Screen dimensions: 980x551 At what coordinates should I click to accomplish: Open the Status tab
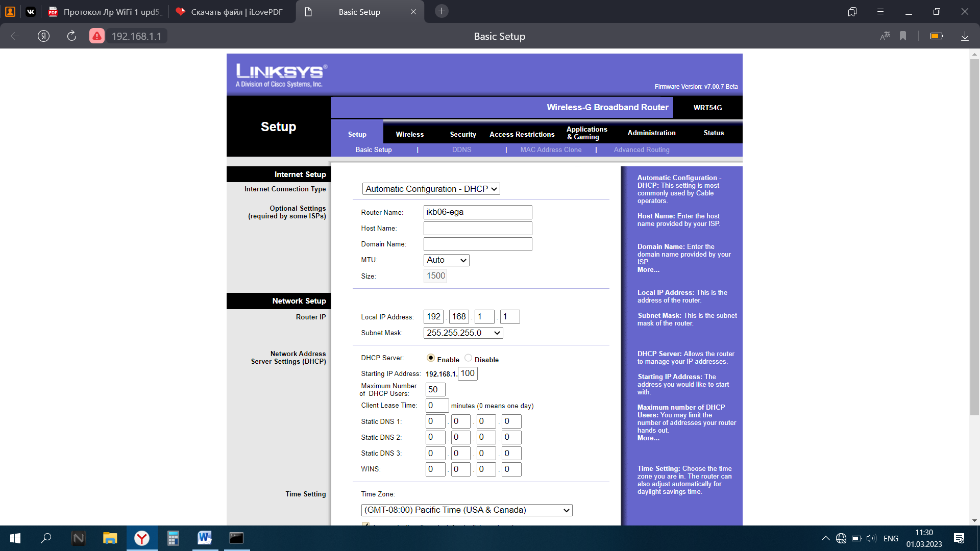pos(714,133)
